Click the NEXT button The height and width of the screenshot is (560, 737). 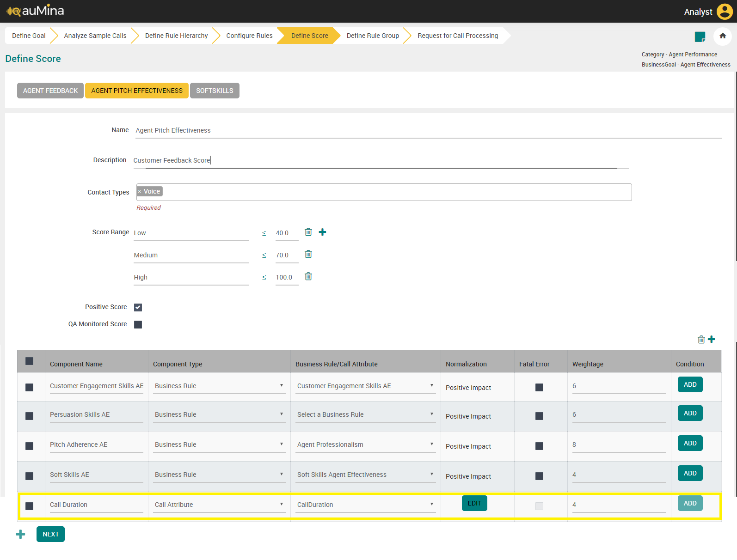51,534
